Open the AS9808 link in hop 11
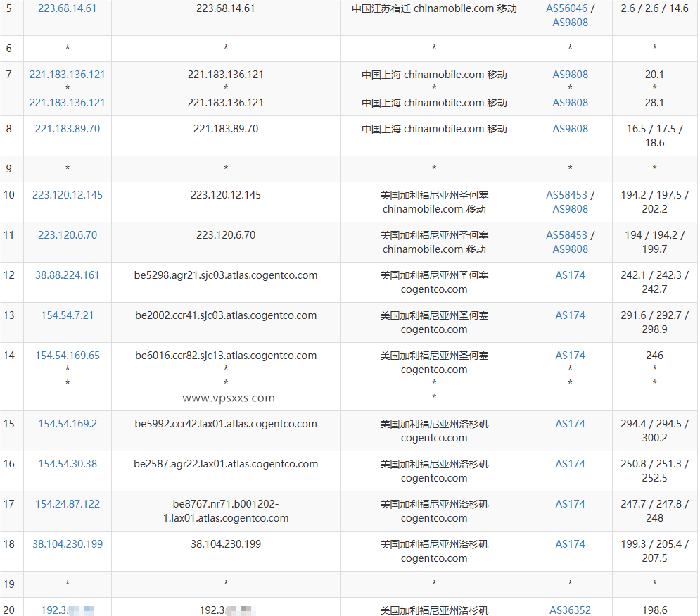This screenshot has height=616, width=700. (570, 249)
